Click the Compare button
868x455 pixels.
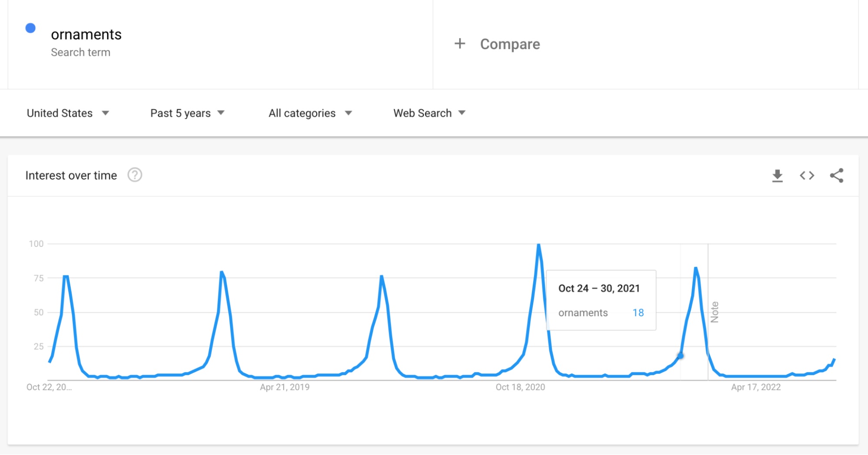(510, 44)
